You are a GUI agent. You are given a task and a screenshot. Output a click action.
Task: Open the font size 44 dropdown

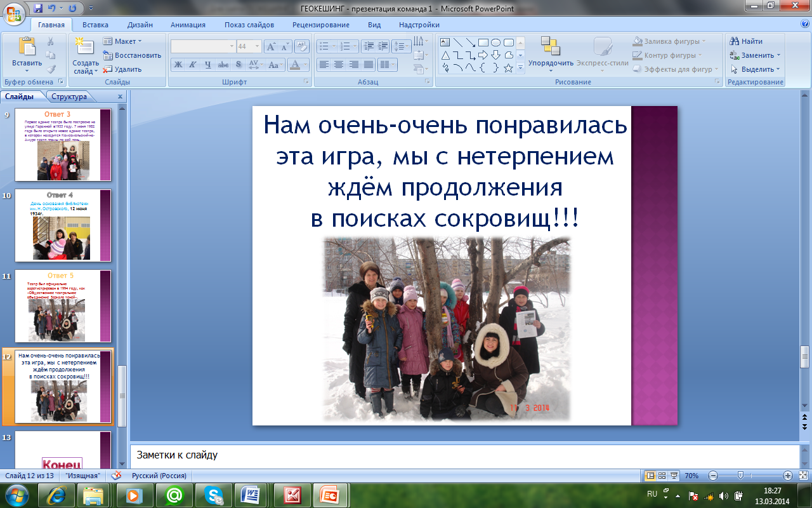(257, 46)
